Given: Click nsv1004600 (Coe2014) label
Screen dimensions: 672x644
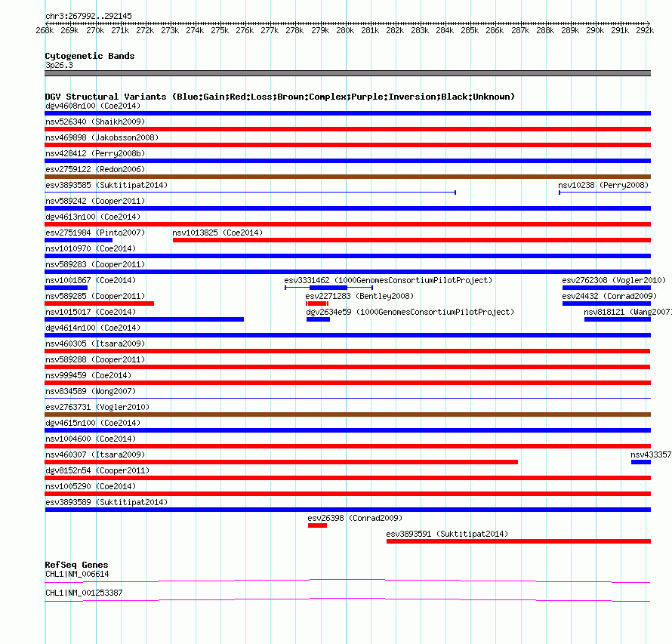Looking at the screenshot, I should click(91, 439).
